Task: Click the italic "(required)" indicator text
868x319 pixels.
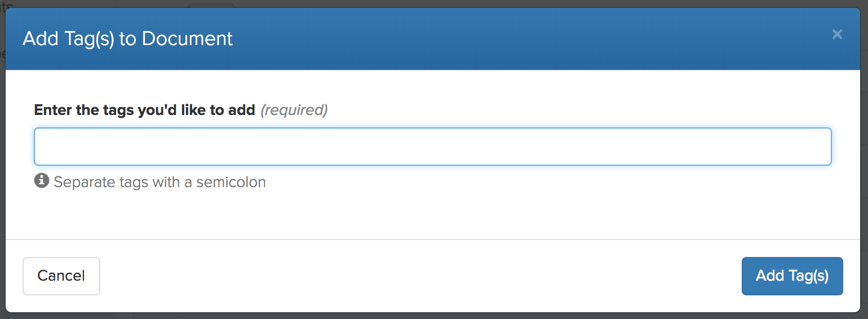Action: tap(294, 110)
